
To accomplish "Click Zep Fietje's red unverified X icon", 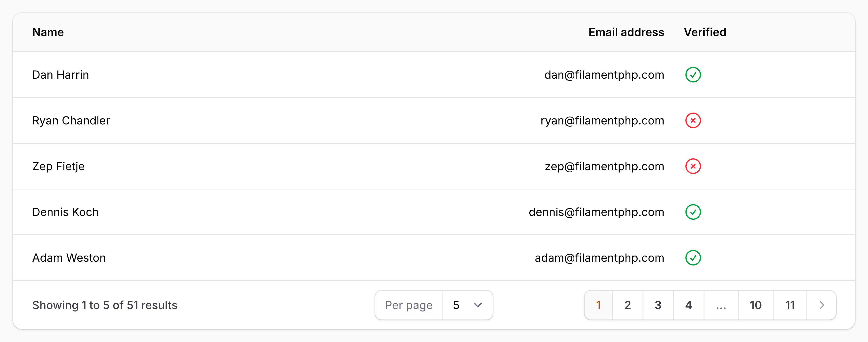I will click(693, 166).
